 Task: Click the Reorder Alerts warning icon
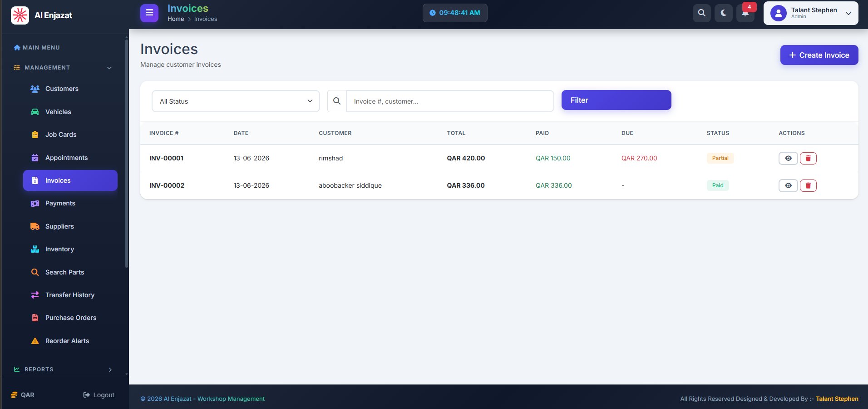(35, 341)
